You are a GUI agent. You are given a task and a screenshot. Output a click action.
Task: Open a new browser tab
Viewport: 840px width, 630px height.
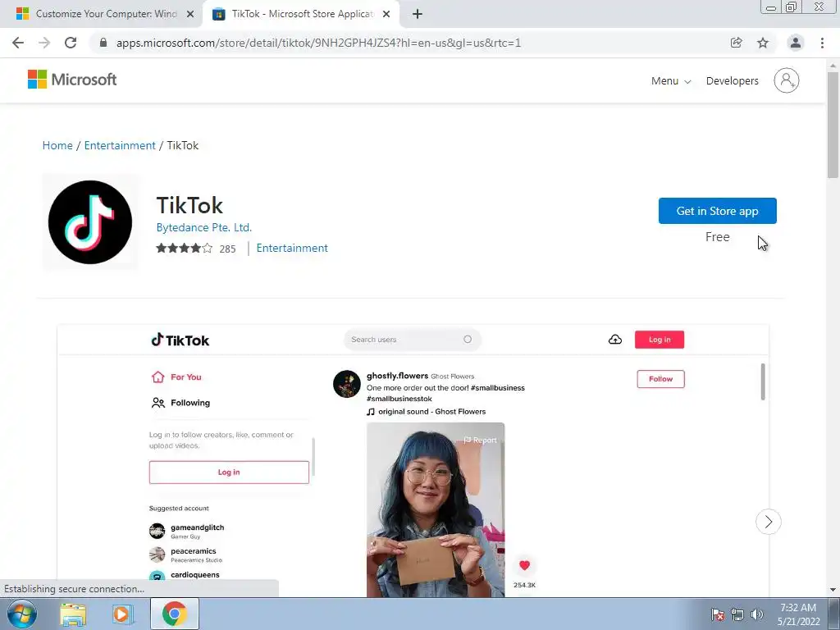[x=418, y=14]
